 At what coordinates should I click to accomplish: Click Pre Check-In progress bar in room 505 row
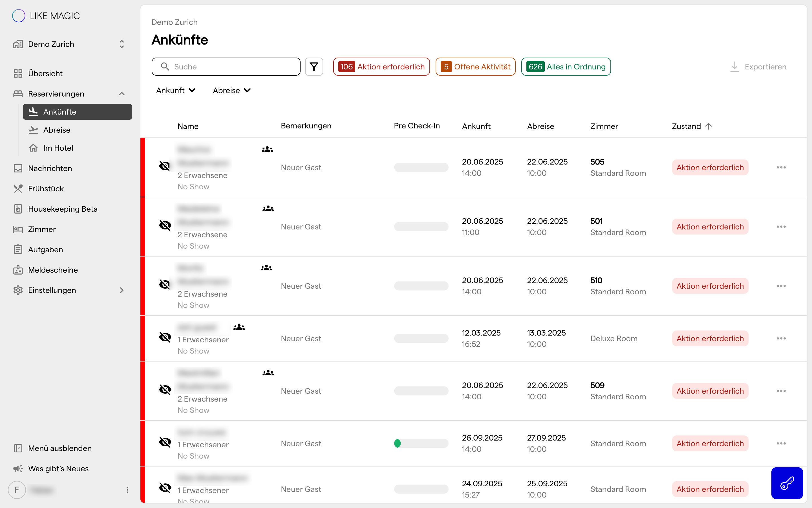tap(421, 167)
